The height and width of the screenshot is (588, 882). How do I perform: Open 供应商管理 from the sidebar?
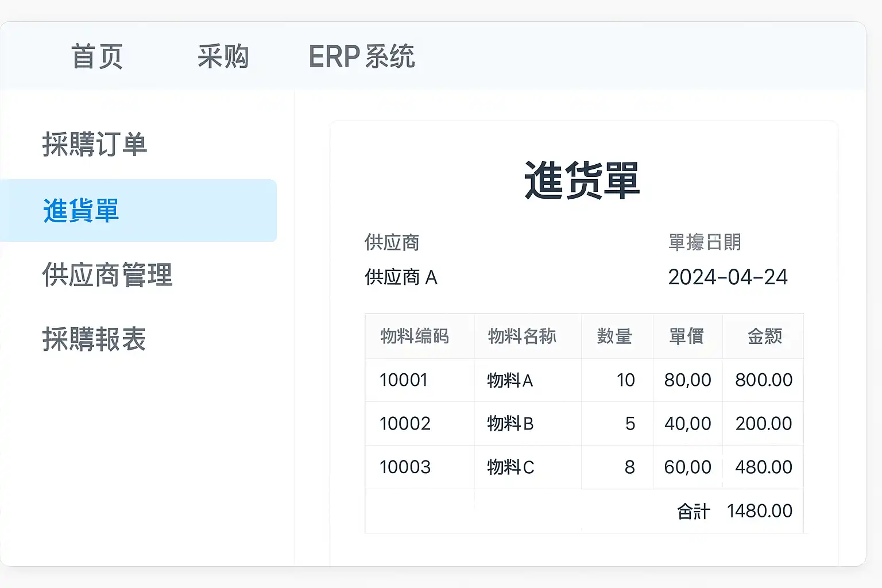click(107, 274)
